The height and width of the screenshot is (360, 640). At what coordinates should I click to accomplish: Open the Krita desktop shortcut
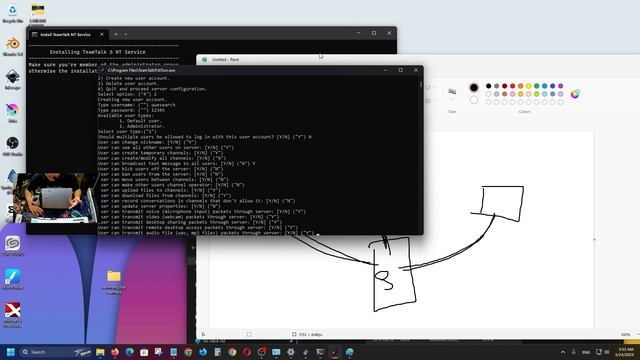click(x=12, y=113)
